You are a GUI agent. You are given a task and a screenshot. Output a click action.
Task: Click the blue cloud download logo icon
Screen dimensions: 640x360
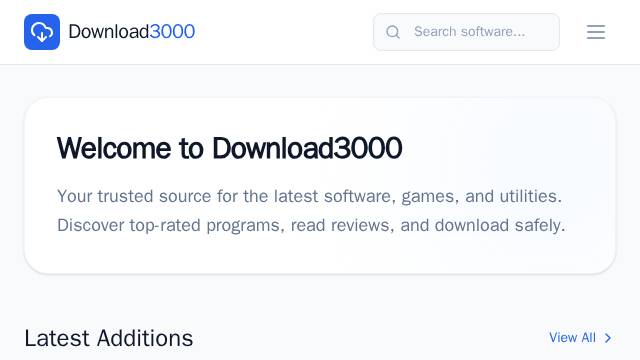click(x=42, y=32)
